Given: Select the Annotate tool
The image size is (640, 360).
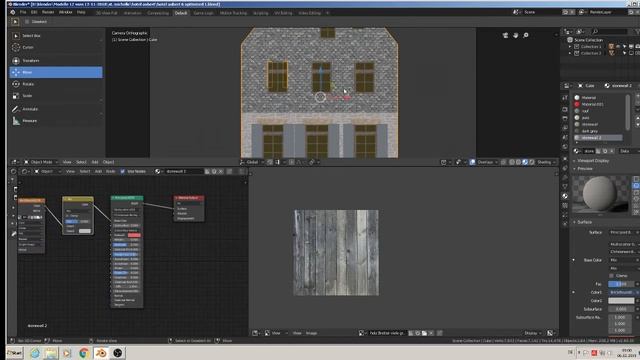Looking at the screenshot, I should pyautogui.click(x=56, y=109).
